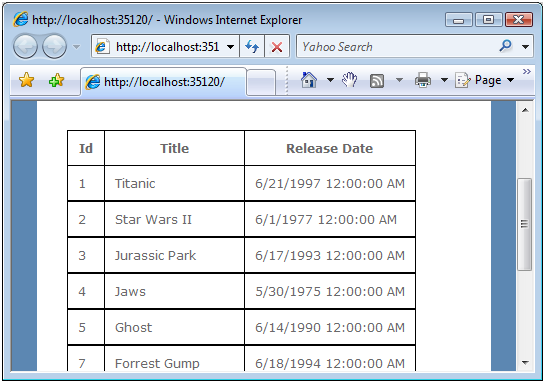Select the localhost:35120 tab
Image resolution: width=545 pixels, height=383 pixels.
tap(163, 82)
